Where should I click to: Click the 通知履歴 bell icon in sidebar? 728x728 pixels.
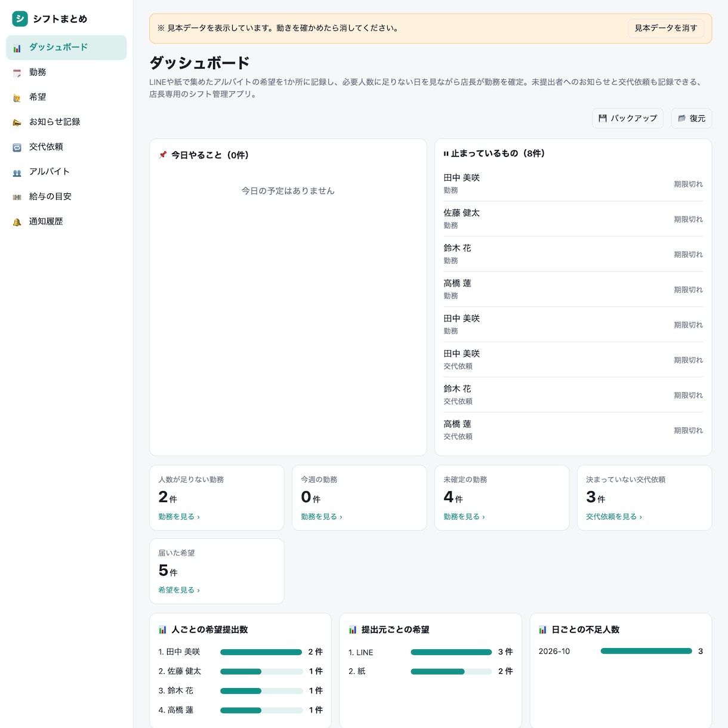pyautogui.click(x=17, y=222)
